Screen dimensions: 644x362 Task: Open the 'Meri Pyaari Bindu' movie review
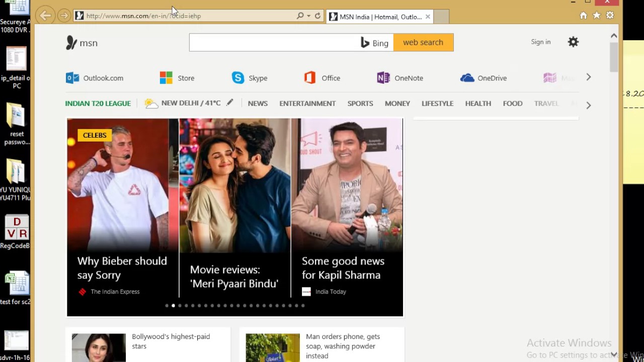234,277
